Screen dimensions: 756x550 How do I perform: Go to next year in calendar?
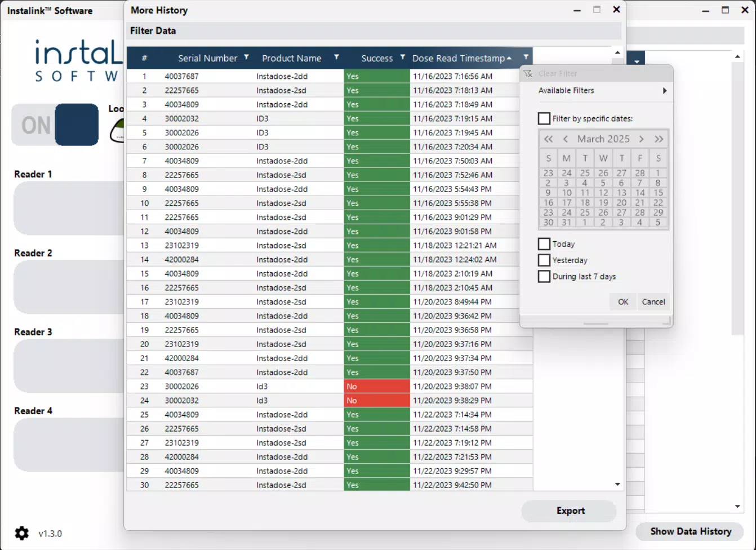[x=659, y=139]
